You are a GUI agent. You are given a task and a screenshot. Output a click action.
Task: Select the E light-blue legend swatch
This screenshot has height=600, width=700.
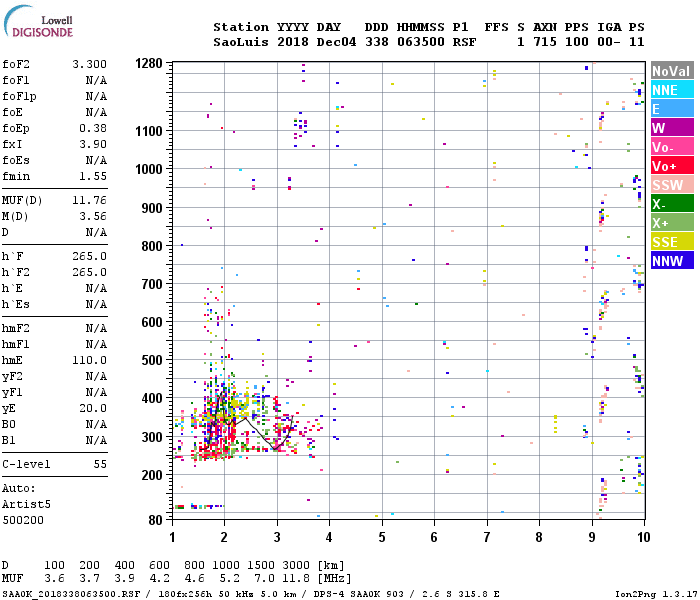click(672, 109)
